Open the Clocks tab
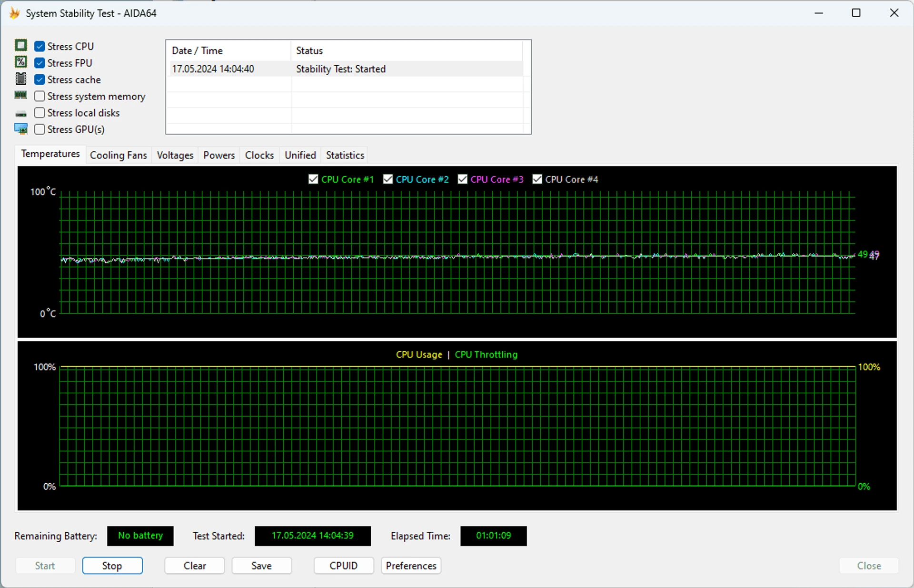 pos(259,155)
